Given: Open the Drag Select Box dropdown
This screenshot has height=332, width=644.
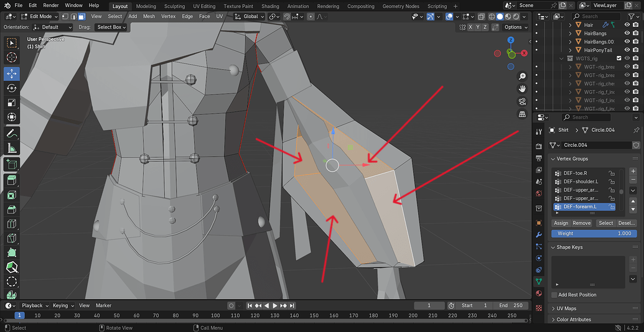Looking at the screenshot, I should (x=111, y=27).
